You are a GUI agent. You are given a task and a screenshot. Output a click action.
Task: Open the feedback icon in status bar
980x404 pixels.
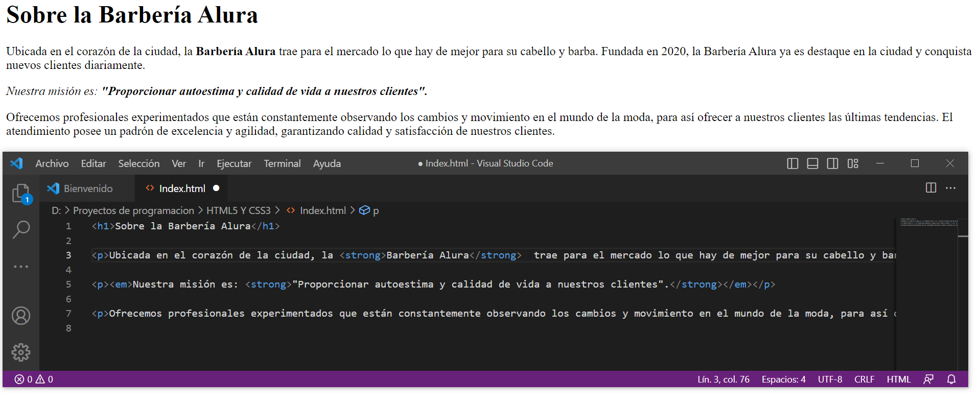[x=928, y=379]
